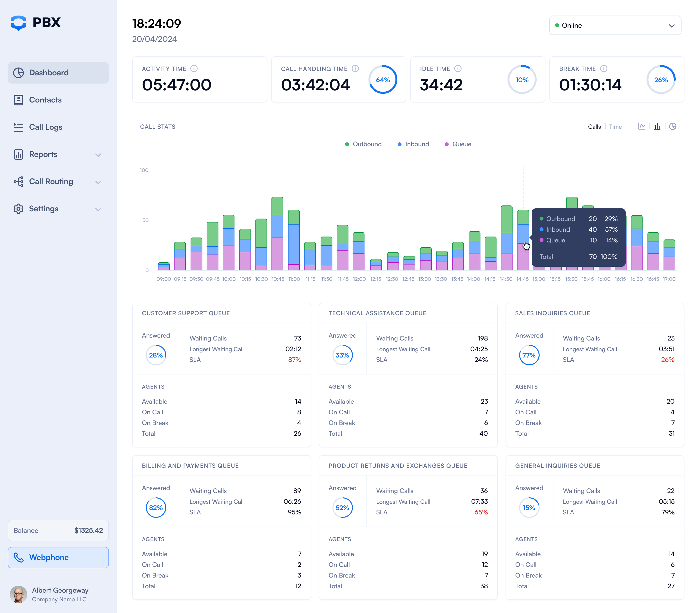This screenshot has height=613, width=700.
Task: Toggle Outbound series in chart legend
Action: click(363, 144)
